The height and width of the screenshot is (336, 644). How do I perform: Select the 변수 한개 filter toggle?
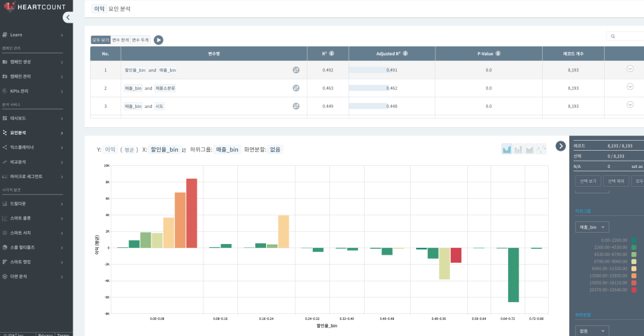pos(121,40)
